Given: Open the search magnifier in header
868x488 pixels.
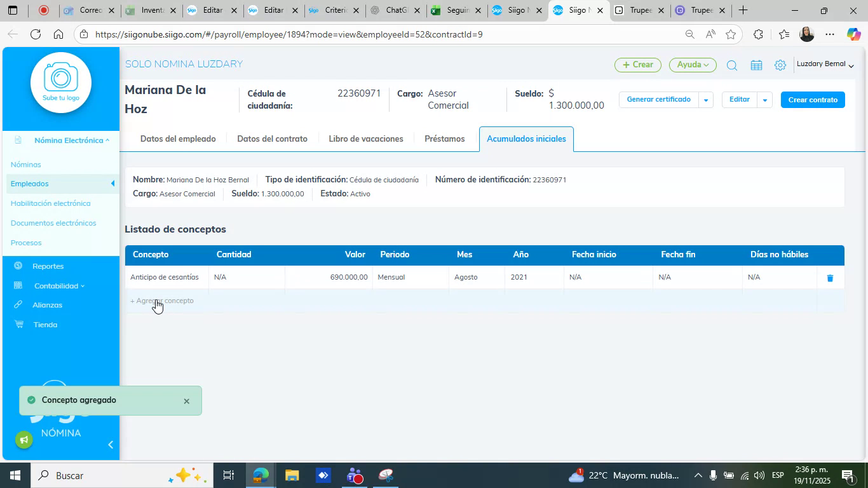Looking at the screenshot, I should tap(731, 65).
